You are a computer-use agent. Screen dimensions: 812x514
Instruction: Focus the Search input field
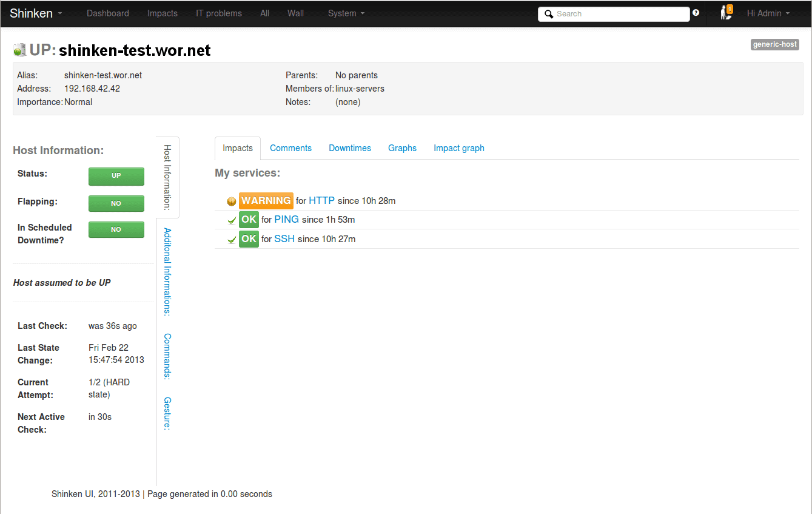[x=614, y=14]
